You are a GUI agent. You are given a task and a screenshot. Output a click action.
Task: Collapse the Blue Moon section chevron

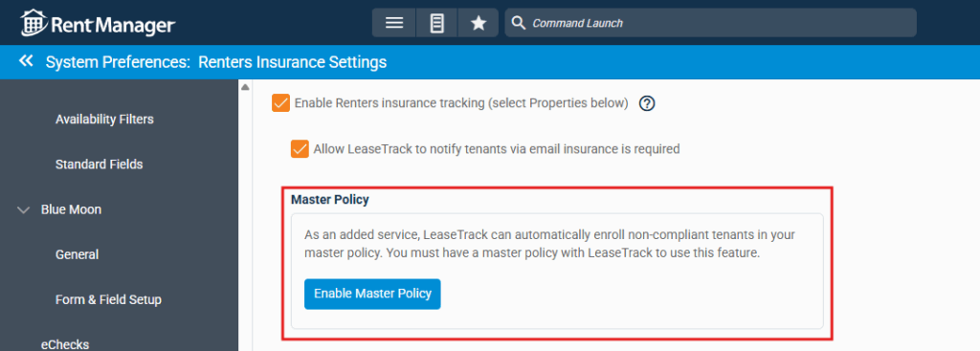click(24, 209)
